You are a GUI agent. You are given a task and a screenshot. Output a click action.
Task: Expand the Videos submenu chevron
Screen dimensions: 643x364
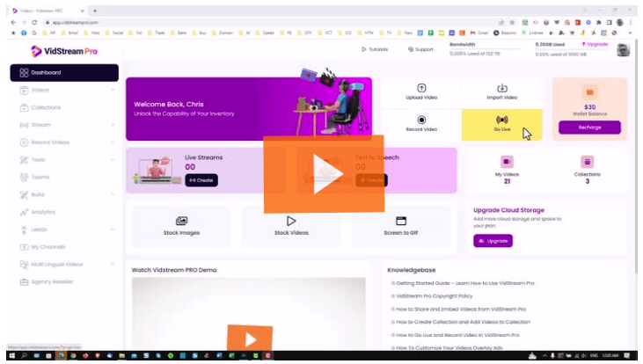[113, 91]
